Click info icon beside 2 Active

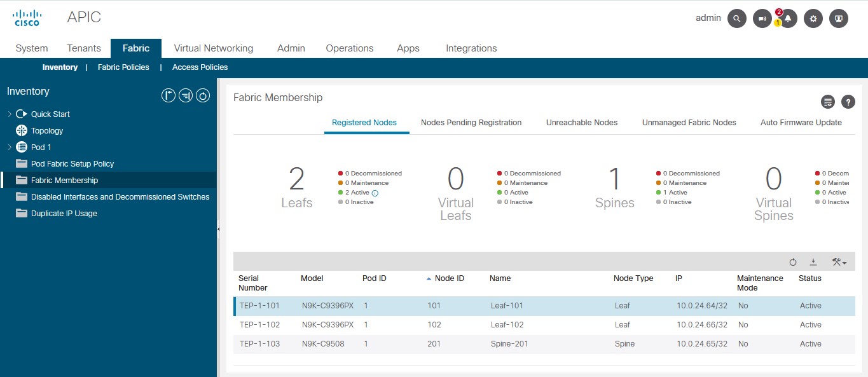pos(375,193)
